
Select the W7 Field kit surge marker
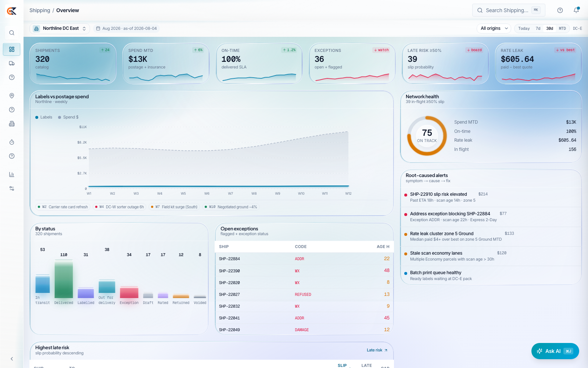(x=174, y=207)
